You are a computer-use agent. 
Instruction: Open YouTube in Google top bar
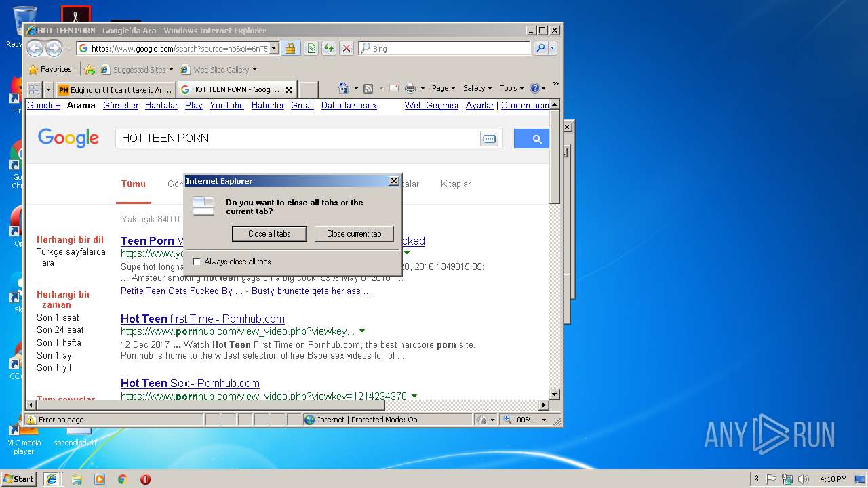(x=226, y=106)
